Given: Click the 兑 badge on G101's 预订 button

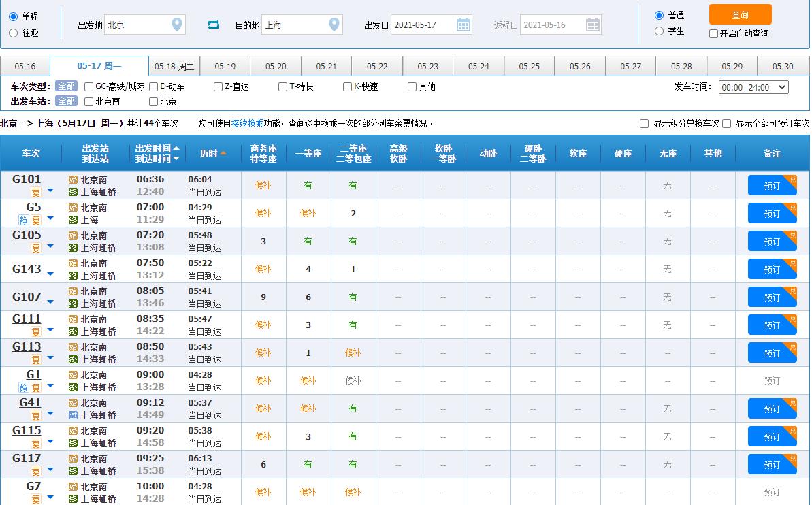Looking at the screenshot, I should tap(791, 180).
